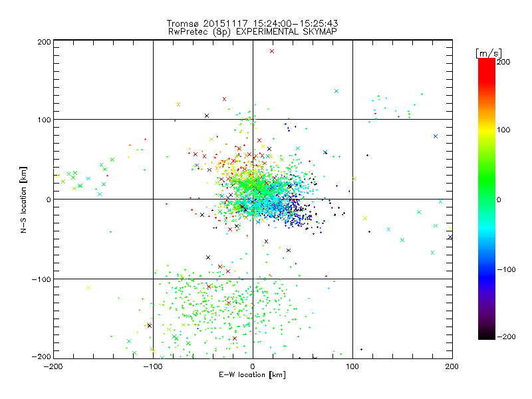Click the "200" tick on E-W axis
This screenshot has height=399, width=532.
452,366
